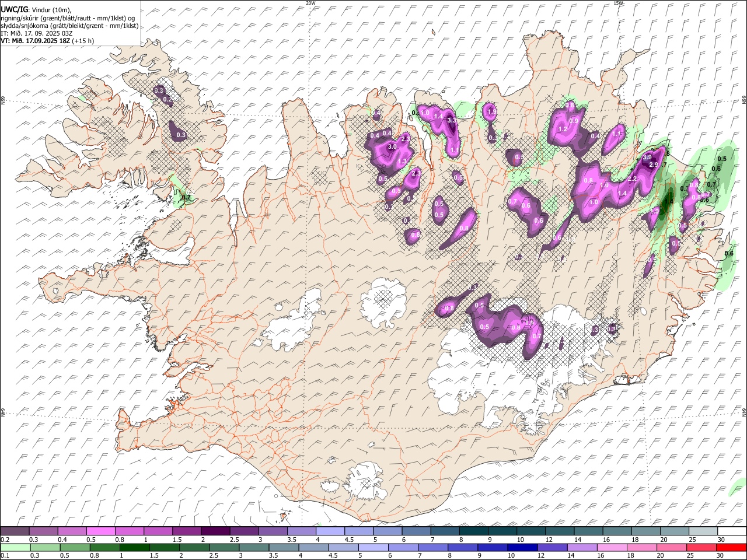Click the bright pink 0.5 swatch in top legend
Viewport: 747px width, 560px height.
[x=100, y=531]
